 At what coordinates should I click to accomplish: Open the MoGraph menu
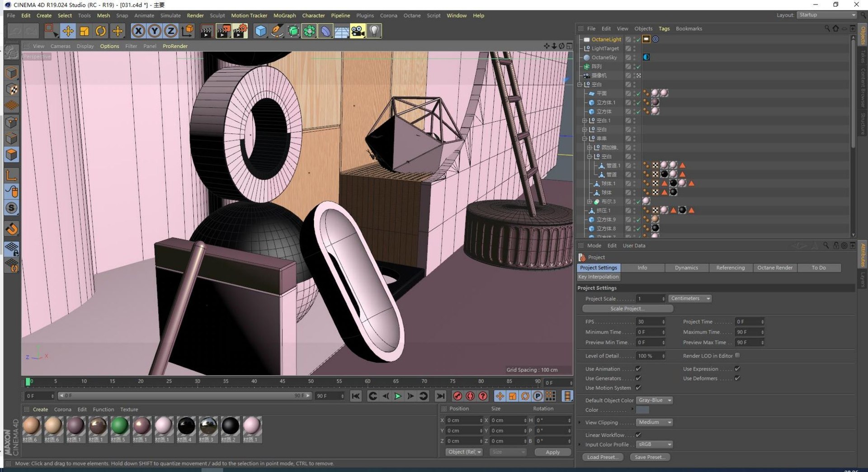coord(284,15)
